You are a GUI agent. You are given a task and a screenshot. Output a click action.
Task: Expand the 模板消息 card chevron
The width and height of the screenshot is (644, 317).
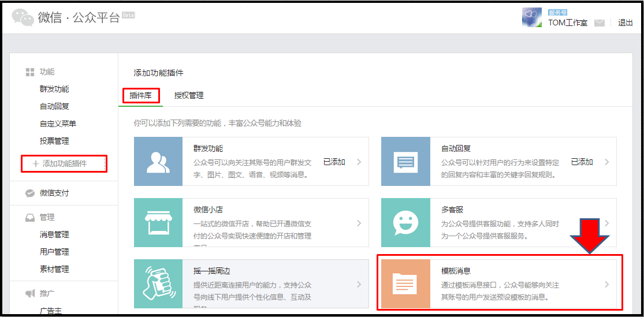click(x=606, y=284)
